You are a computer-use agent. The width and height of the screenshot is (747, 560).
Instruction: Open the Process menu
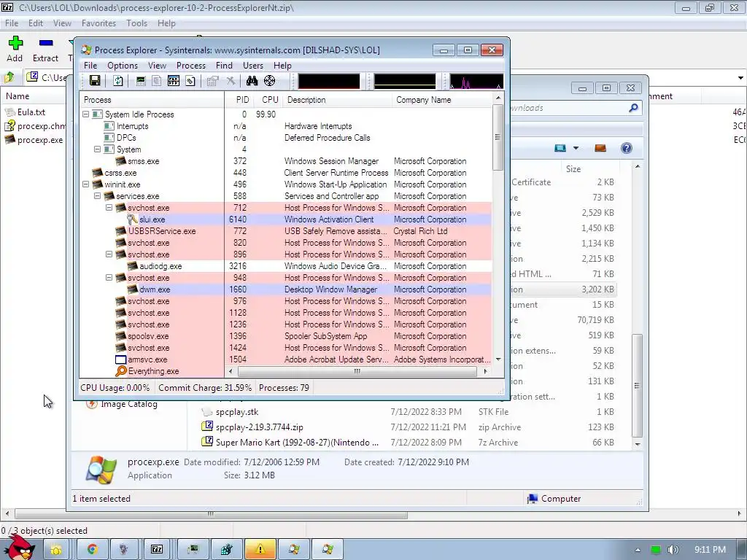191,65
